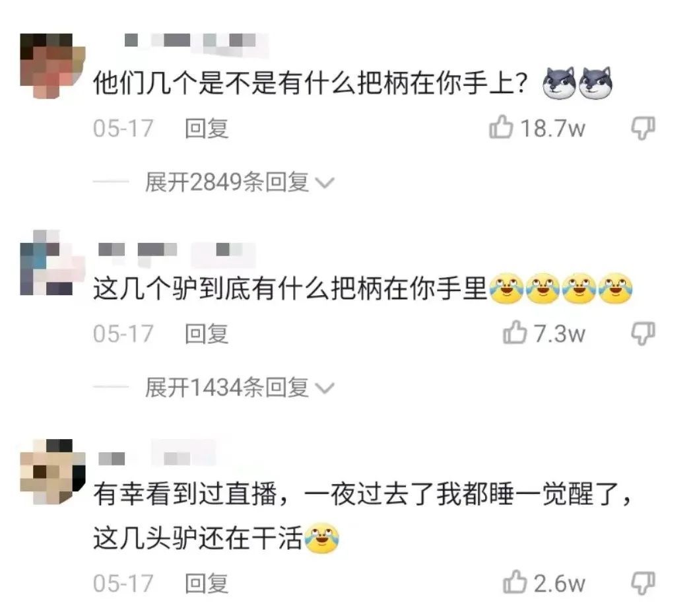Reply to the third comment about 直播

[x=207, y=584]
